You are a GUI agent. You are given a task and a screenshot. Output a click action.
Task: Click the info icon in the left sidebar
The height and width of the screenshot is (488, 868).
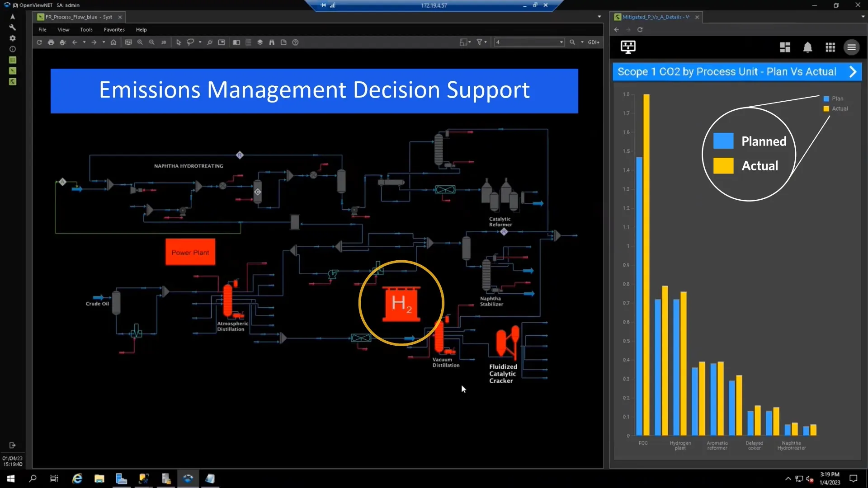(13, 49)
